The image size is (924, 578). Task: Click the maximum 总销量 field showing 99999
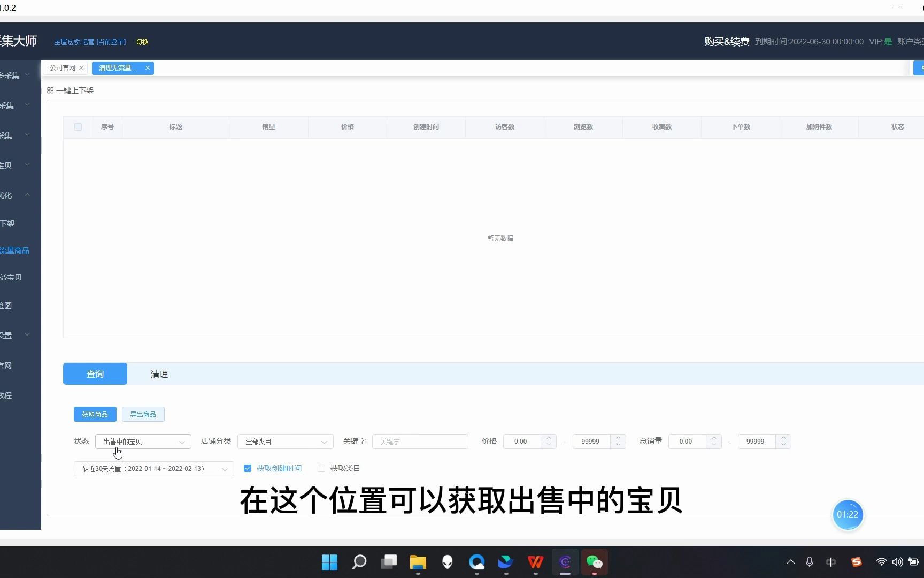click(756, 442)
